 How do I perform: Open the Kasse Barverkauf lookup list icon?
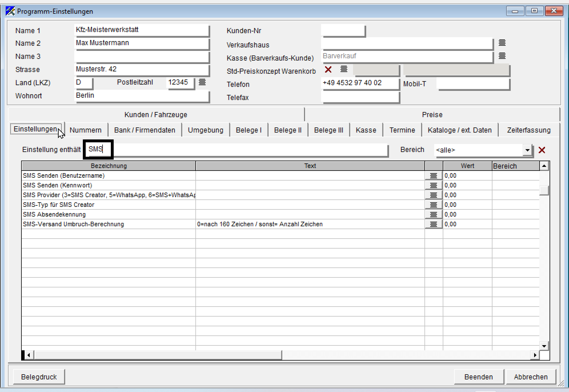click(x=502, y=56)
